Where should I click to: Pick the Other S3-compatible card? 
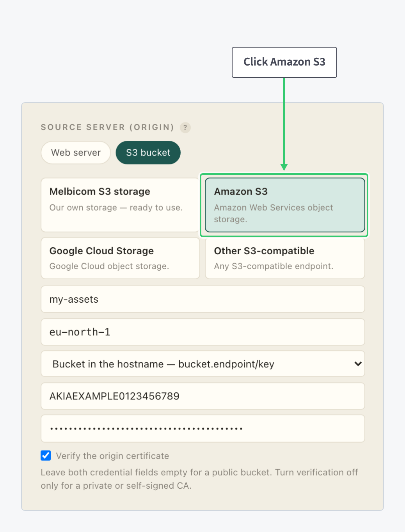285,258
